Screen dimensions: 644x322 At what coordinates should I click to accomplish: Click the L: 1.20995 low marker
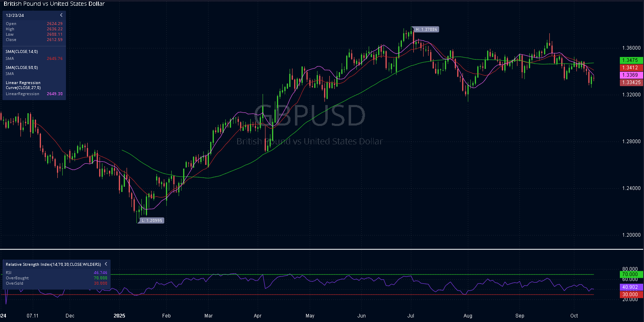(152, 221)
